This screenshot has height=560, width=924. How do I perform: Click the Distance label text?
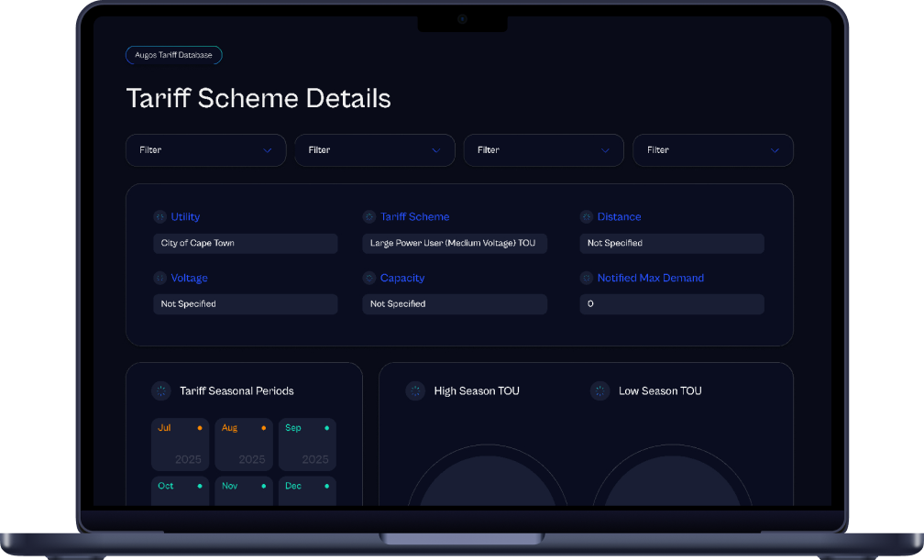(x=620, y=217)
